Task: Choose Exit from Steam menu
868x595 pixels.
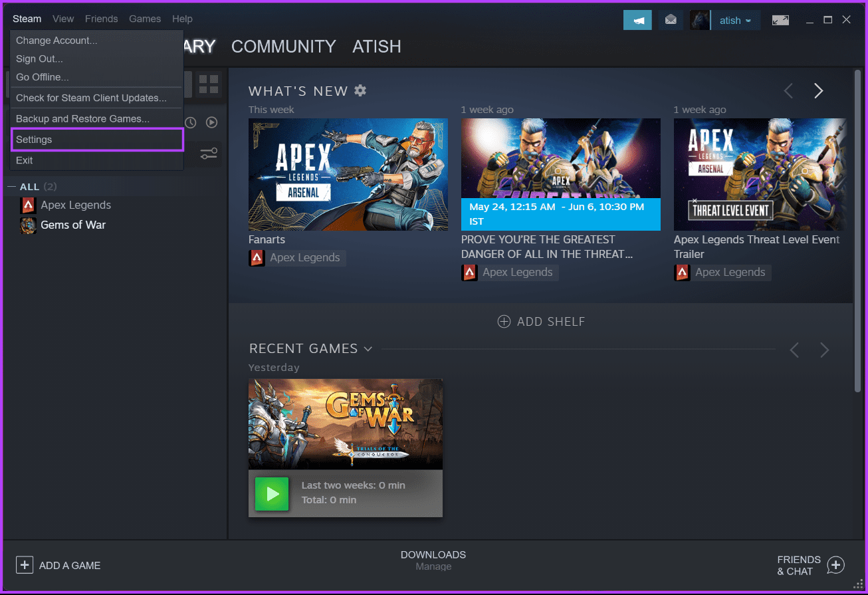Action: 96,160
